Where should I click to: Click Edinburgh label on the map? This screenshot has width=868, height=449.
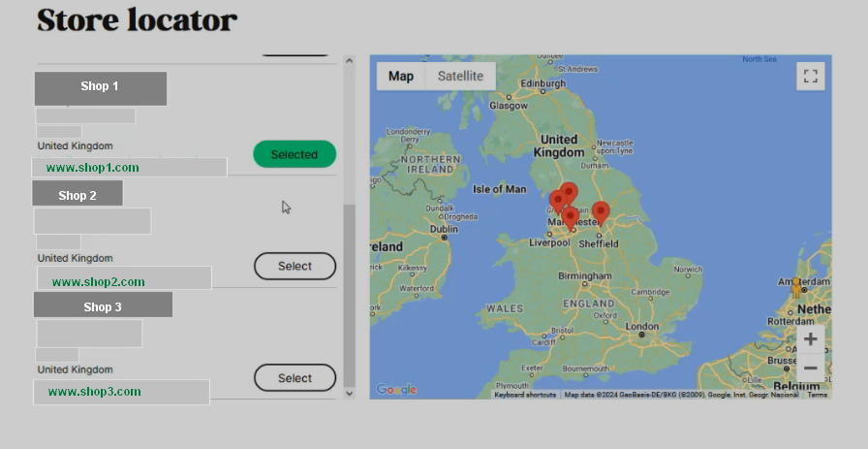tap(543, 83)
